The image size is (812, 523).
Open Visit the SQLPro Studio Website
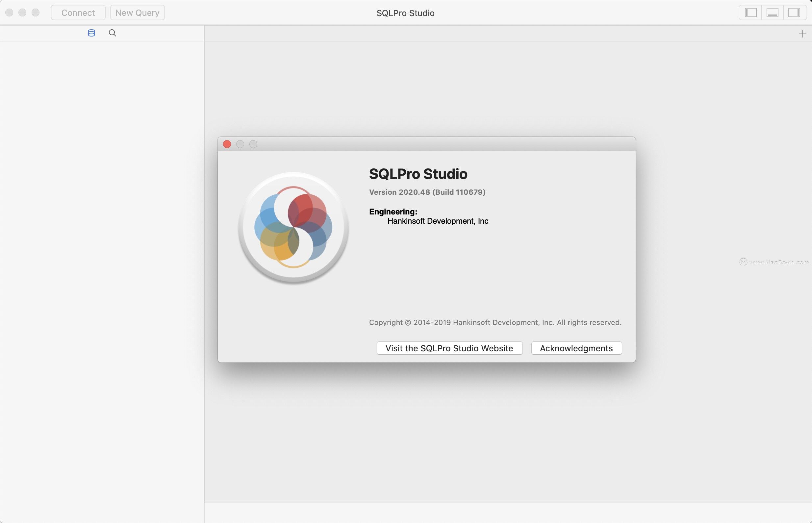(449, 348)
